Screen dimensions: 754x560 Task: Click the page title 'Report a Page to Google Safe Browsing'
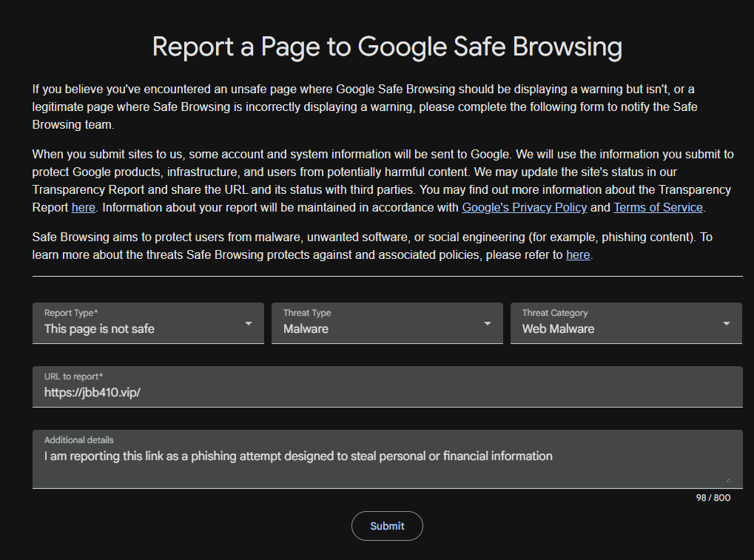(387, 47)
